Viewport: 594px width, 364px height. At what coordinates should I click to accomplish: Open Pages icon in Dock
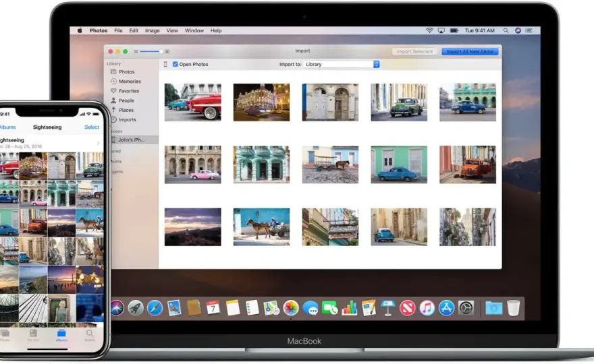point(369,308)
